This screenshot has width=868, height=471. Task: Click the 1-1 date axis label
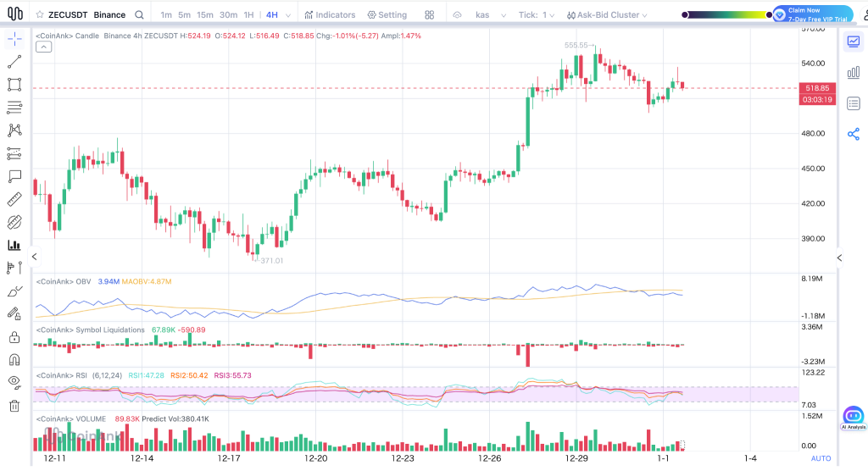point(663,458)
